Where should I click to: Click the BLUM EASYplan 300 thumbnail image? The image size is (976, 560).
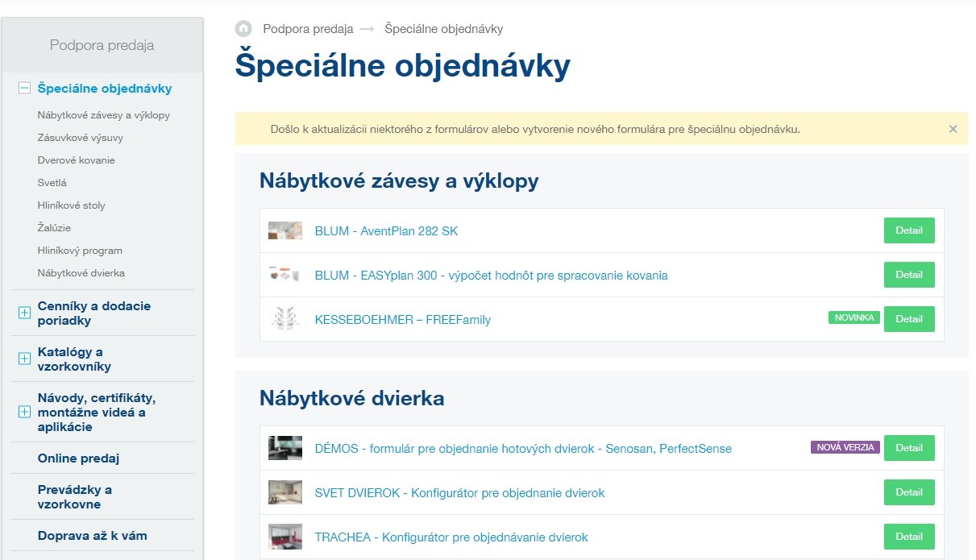[x=285, y=275]
